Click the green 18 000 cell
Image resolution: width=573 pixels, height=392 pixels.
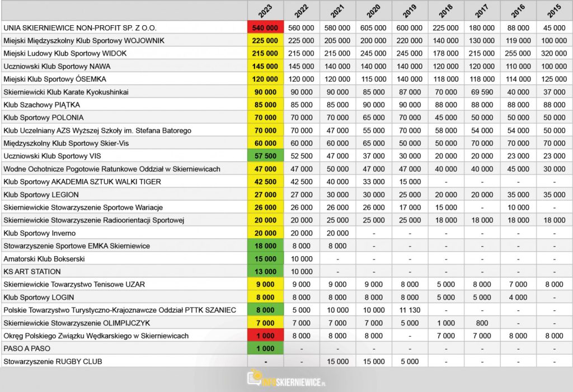265,246
